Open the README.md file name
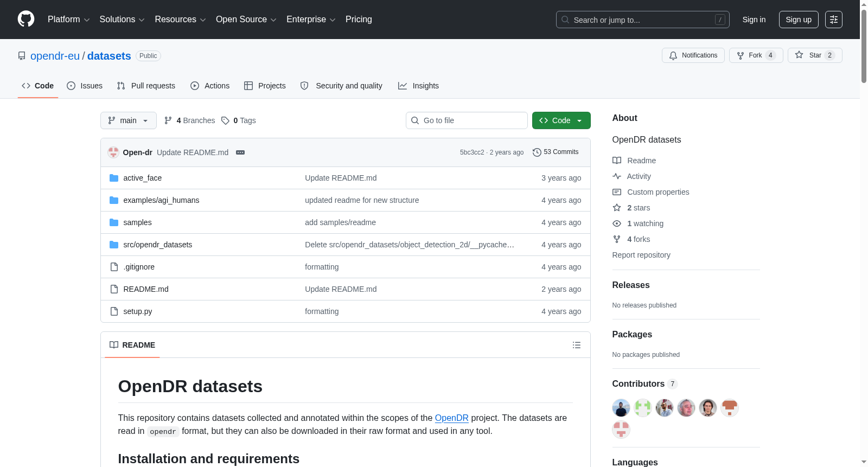This screenshot has height=467, width=868. (x=146, y=289)
